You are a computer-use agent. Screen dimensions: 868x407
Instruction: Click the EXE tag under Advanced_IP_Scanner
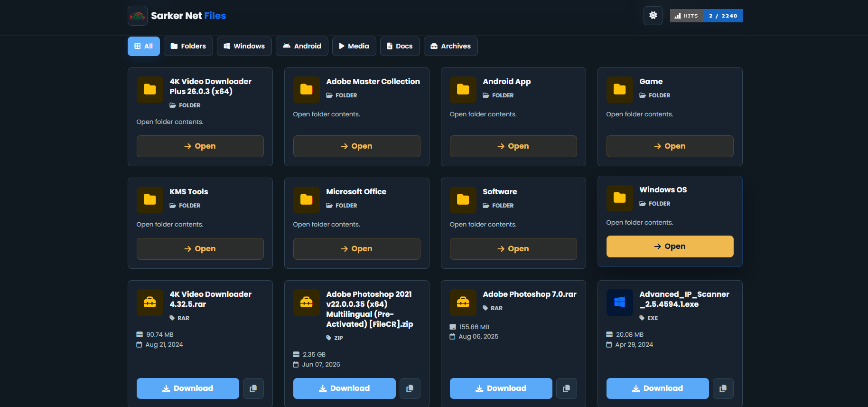click(649, 318)
